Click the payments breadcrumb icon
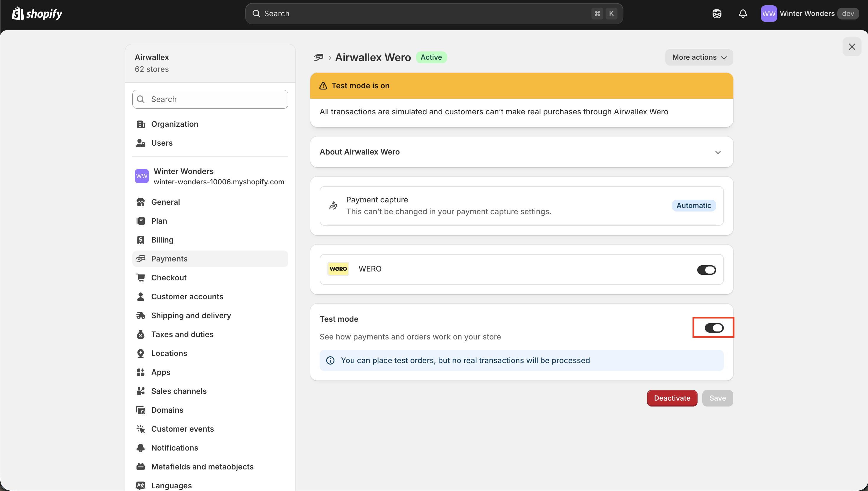 318,57
